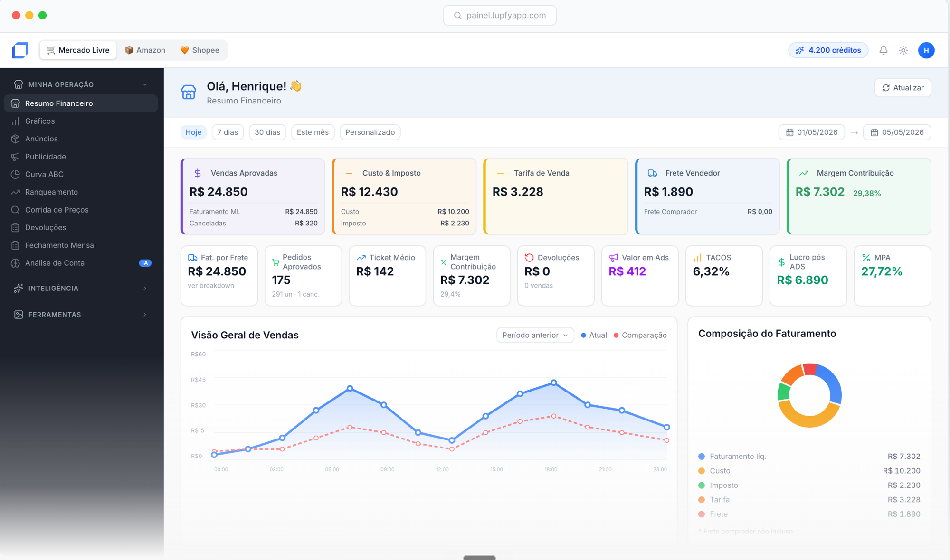Screen dimensions: 950x560
Task: Open the H user avatar menu
Action: click(x=926, y=50)
